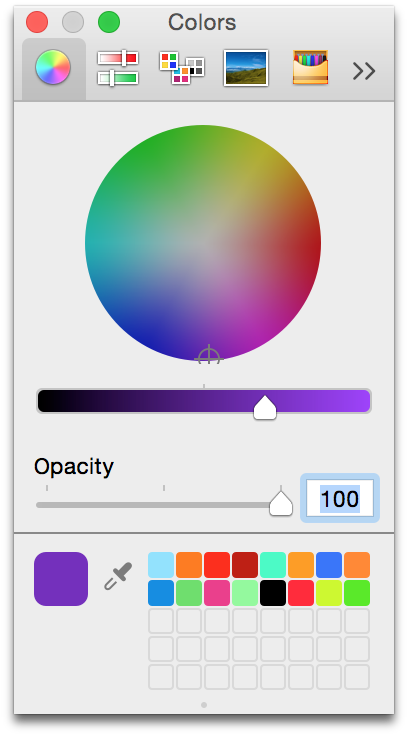Click the swatch drawer resize dot

(204, 705)
